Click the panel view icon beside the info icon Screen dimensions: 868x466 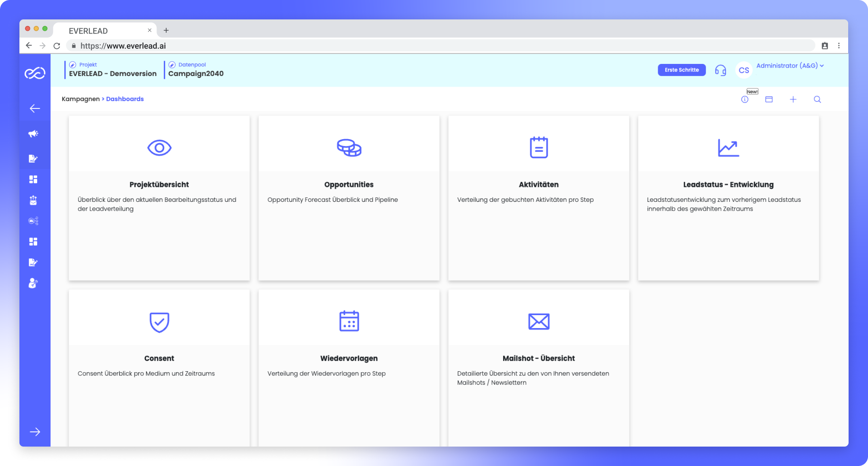pyautogui.click(x=769, y=99)
